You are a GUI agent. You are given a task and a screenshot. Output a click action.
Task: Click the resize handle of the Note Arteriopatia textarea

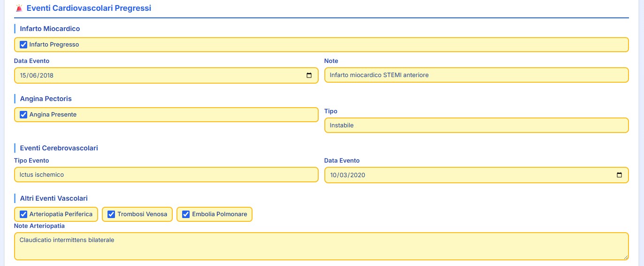point(626,257)
